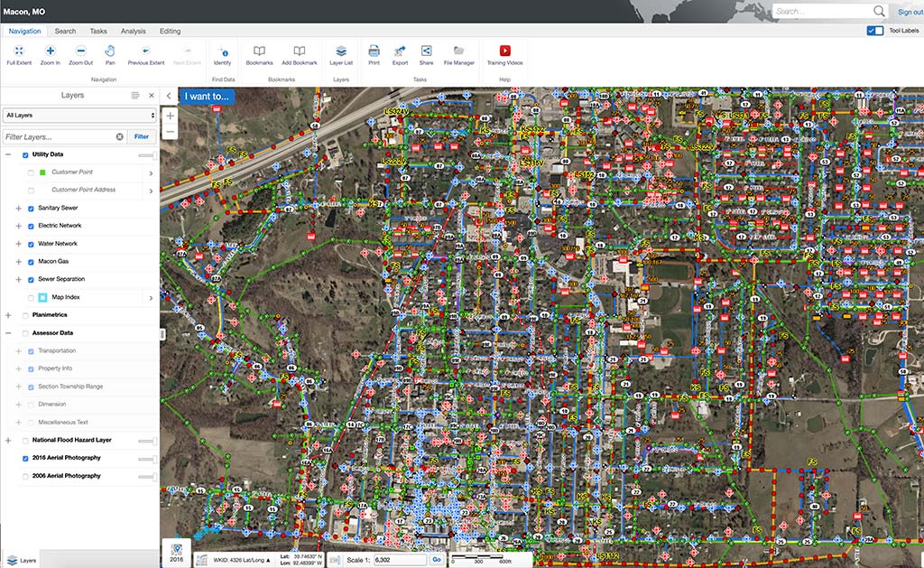Screen dimensions: 924x568
Task: Open the 2016 basemap switcher
Action: [x=176, y=553]
